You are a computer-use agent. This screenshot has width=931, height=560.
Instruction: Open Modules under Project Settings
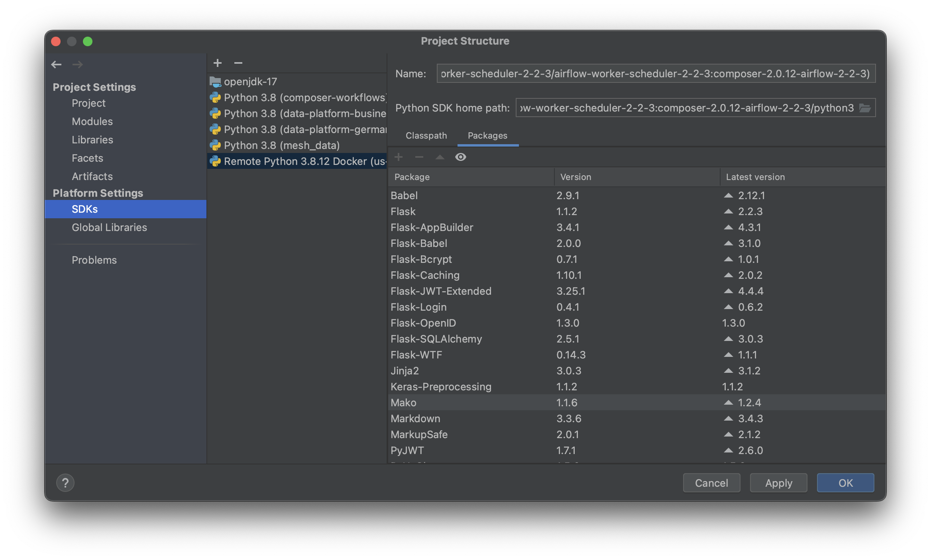tap(92, 121)
